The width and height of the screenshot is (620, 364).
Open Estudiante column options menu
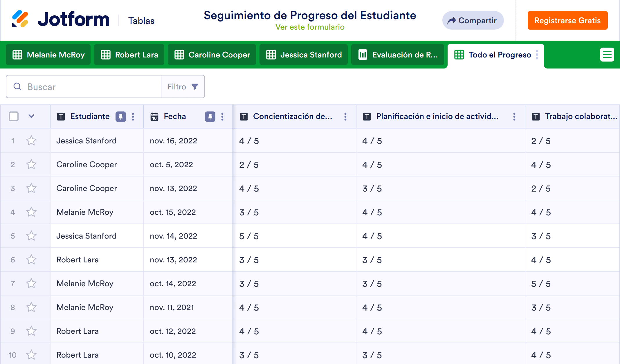133,117
